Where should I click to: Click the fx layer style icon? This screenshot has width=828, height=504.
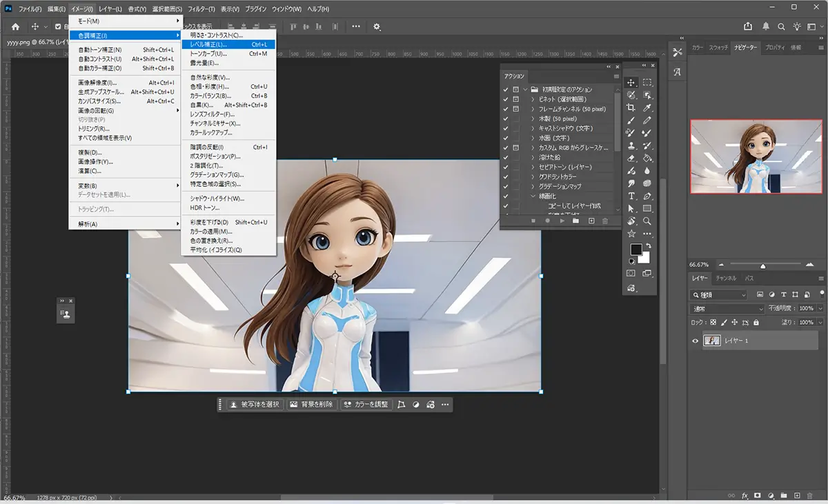(745, 495)
